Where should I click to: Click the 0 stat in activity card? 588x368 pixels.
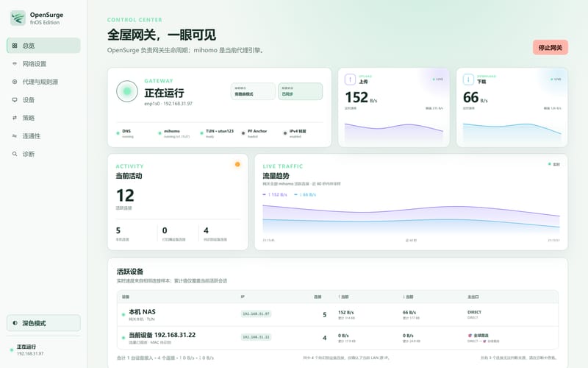(x=173, y=233)
